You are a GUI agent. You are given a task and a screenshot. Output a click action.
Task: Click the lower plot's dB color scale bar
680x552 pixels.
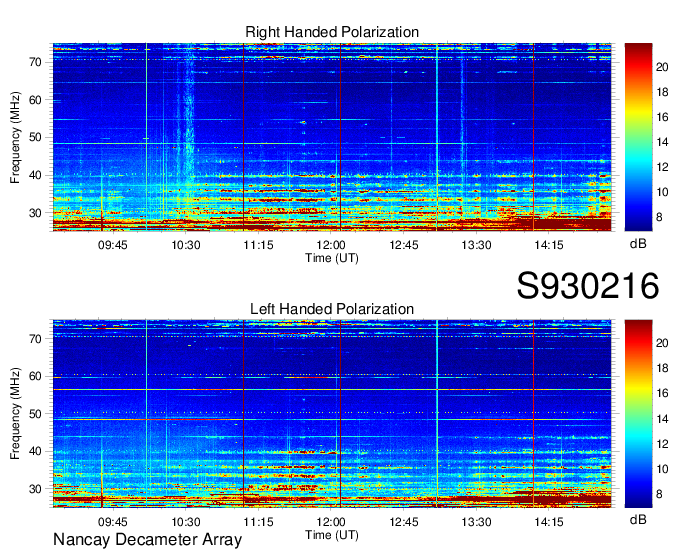638,414
